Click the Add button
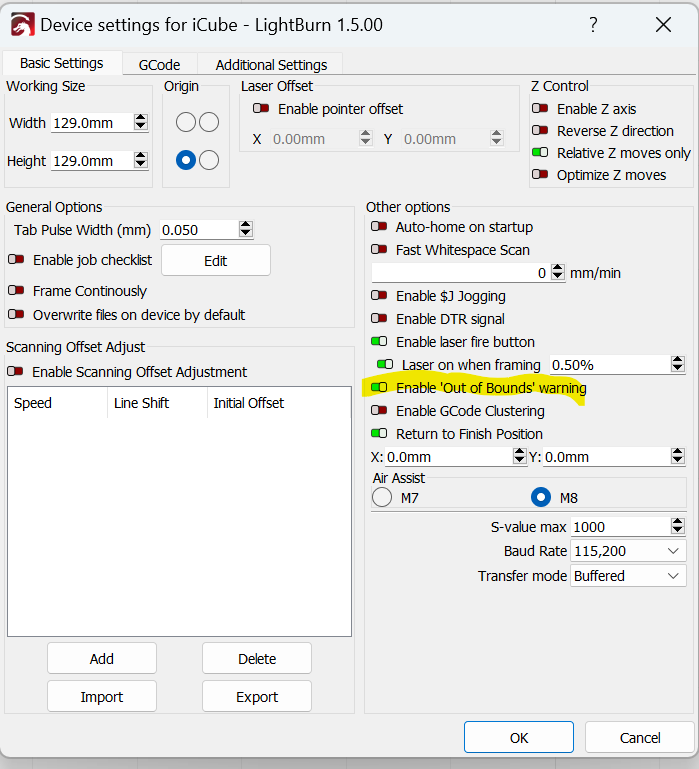The height and width of the screenshot is (769, 699). pos(102,658)
